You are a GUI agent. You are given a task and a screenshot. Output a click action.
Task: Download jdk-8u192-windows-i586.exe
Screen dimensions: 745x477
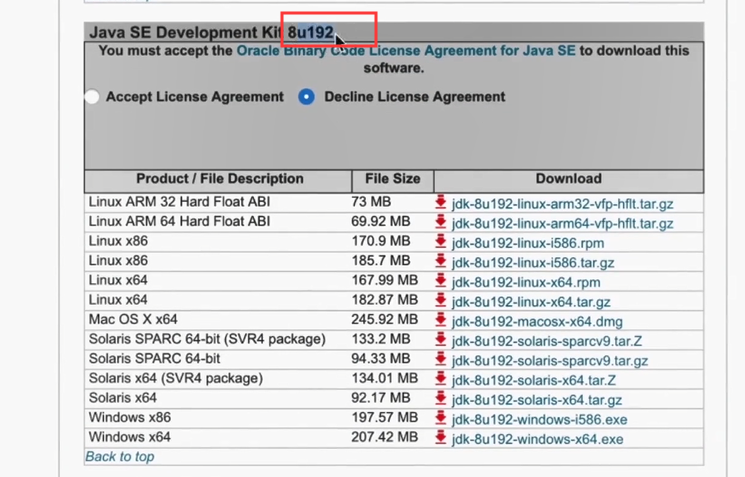[x=540, y=420]
